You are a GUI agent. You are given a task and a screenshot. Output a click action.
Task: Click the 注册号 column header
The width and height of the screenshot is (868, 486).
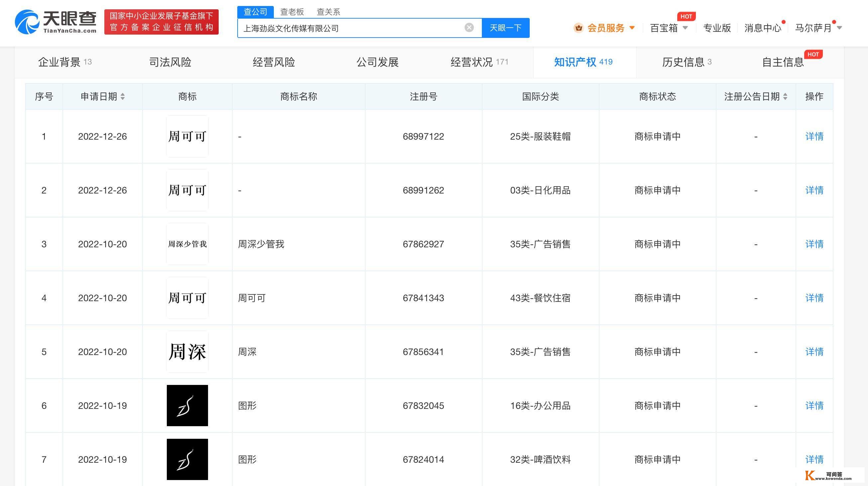(x=424, y=97)
